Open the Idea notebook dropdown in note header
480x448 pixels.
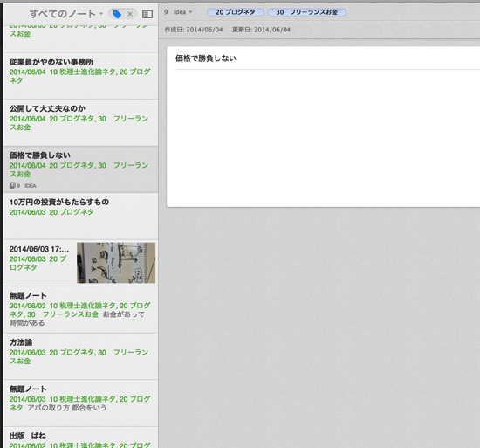tap(182, 12)
